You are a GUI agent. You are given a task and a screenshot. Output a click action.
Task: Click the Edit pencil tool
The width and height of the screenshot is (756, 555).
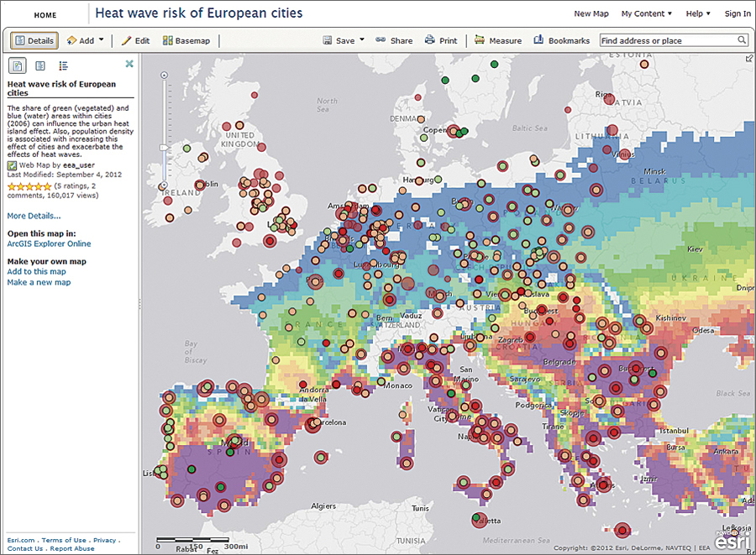(x=135, y=41)
